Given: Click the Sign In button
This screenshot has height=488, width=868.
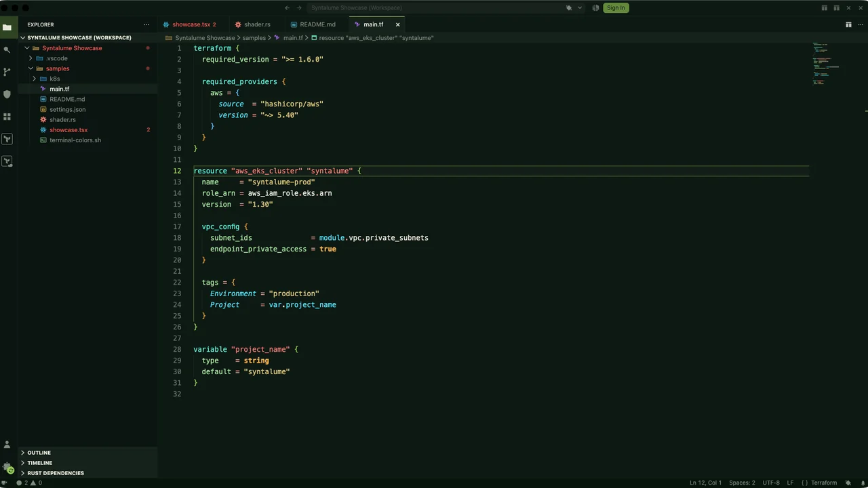Looking at the screenshot, I should tap(616, 7).
